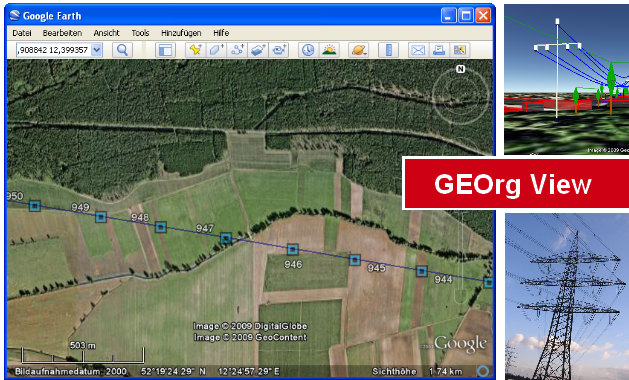Select the add polygon tool

click(x=217, y=50)
